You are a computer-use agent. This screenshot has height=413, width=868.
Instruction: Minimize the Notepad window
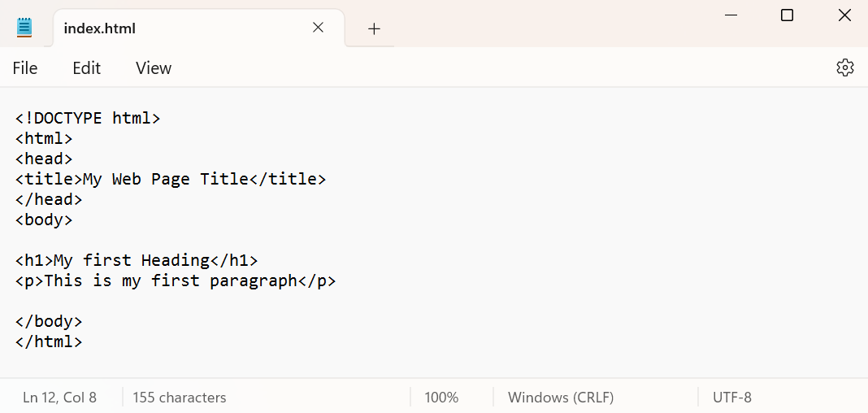(729, 15)
